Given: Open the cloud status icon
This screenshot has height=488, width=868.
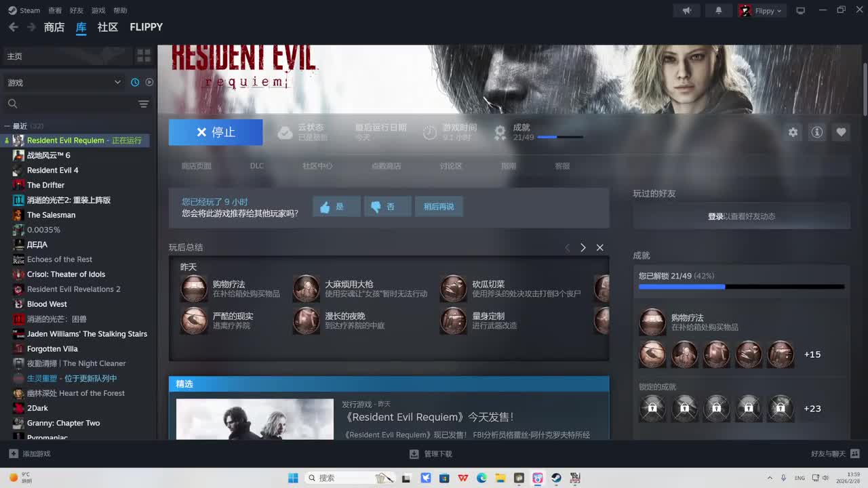Looking at the screenshot, I should [x=285, y=132].
